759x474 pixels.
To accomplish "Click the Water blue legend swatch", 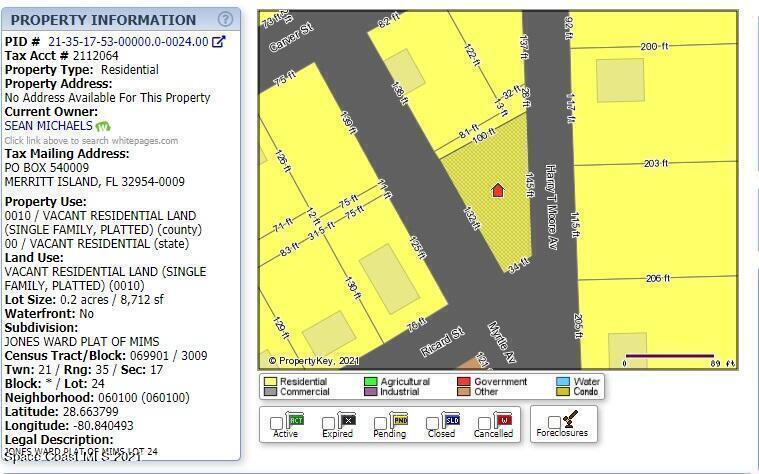I will tap(563, 382).
